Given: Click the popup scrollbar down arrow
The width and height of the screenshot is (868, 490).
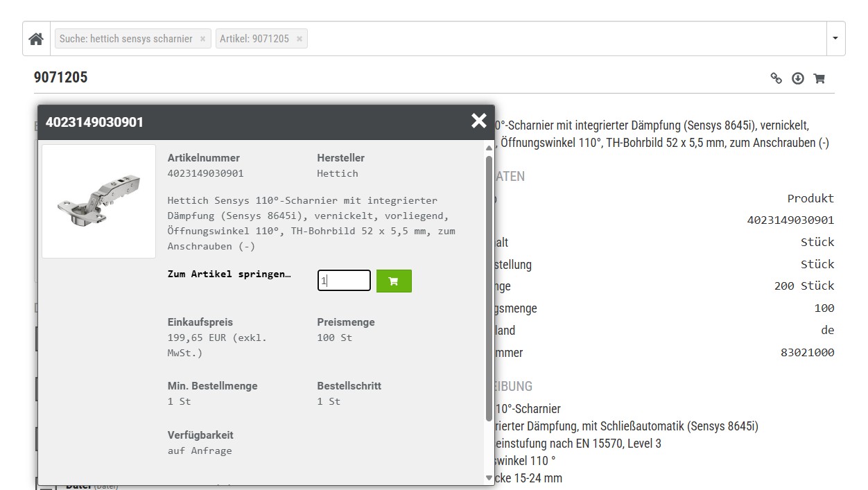Looking at the screenshot, I should pos(489,478).
